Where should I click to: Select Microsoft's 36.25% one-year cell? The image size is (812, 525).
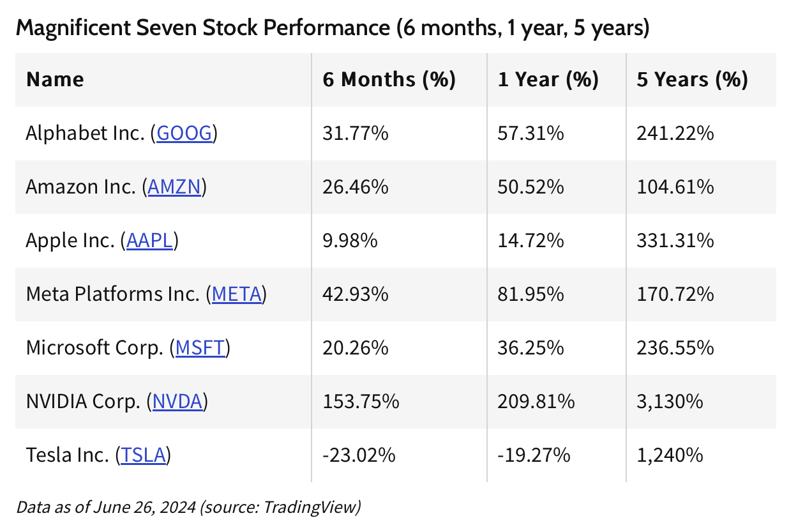530,348
